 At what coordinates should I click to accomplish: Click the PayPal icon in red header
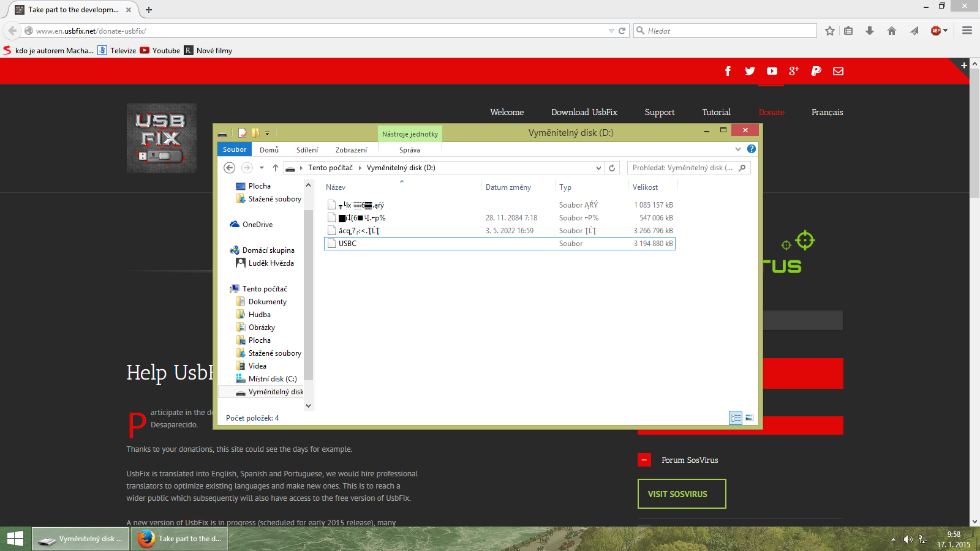(816, 71)
